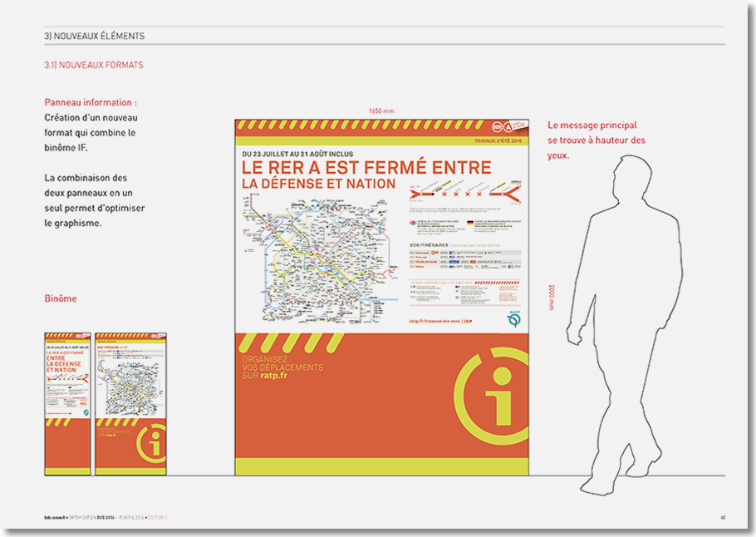Click the text "Création d'un nouveau"
The width and height of the screenshot is (756, 537).
pyautogui.click(x=91, y=118)
